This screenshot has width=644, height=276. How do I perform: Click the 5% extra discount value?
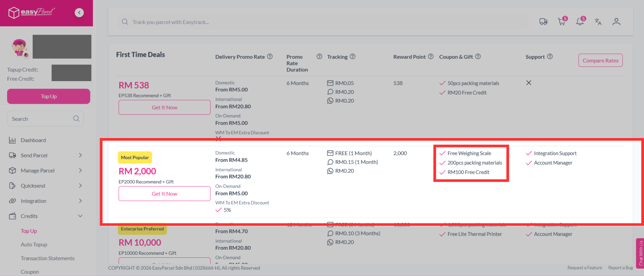click(x=227, y=210)
